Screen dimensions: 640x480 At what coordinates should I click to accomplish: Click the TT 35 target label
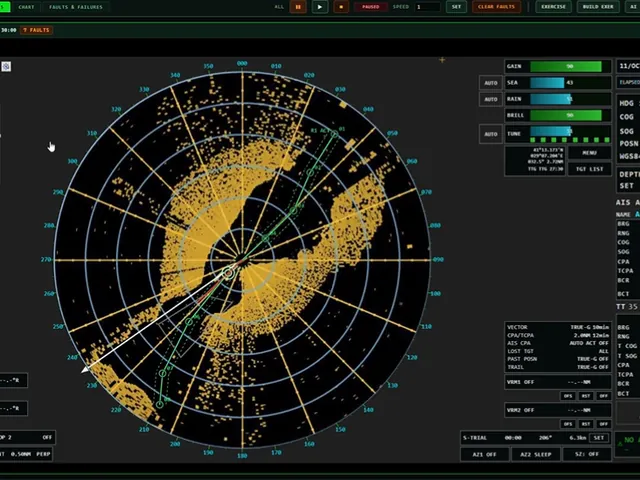tap(627, 307)
